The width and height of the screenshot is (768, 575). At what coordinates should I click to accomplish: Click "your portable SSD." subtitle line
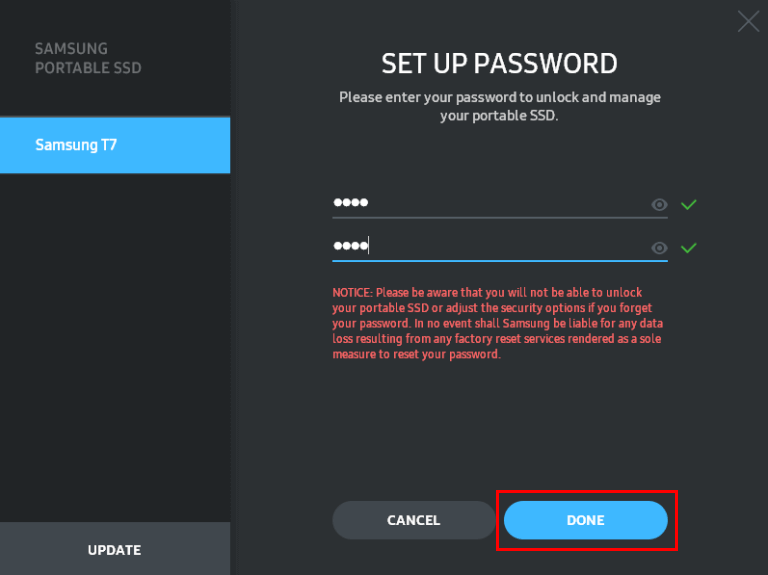(499, 116)
